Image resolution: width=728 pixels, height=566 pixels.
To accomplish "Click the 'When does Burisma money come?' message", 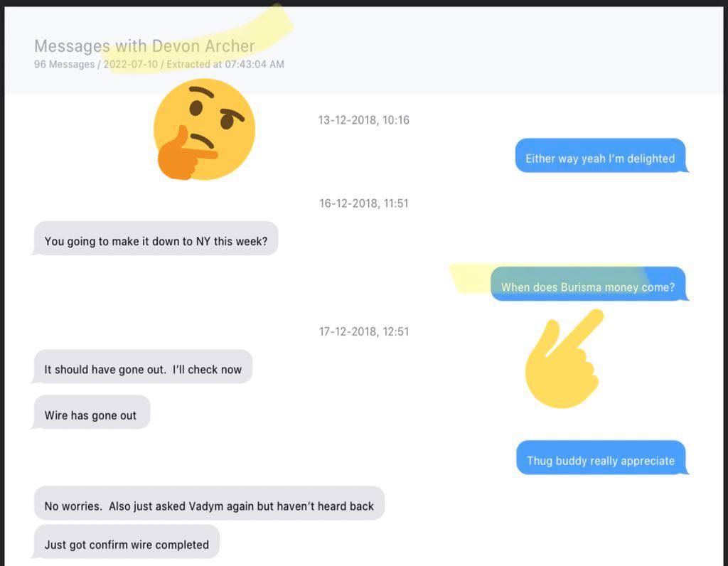I will [x=588, y=284].
